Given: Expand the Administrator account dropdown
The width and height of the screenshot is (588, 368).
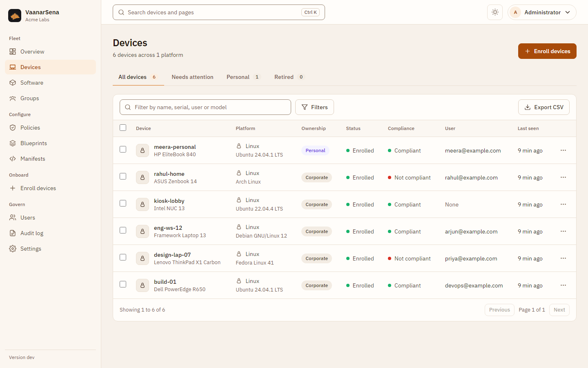Looking at the screenshot, I should click(542, 12).
